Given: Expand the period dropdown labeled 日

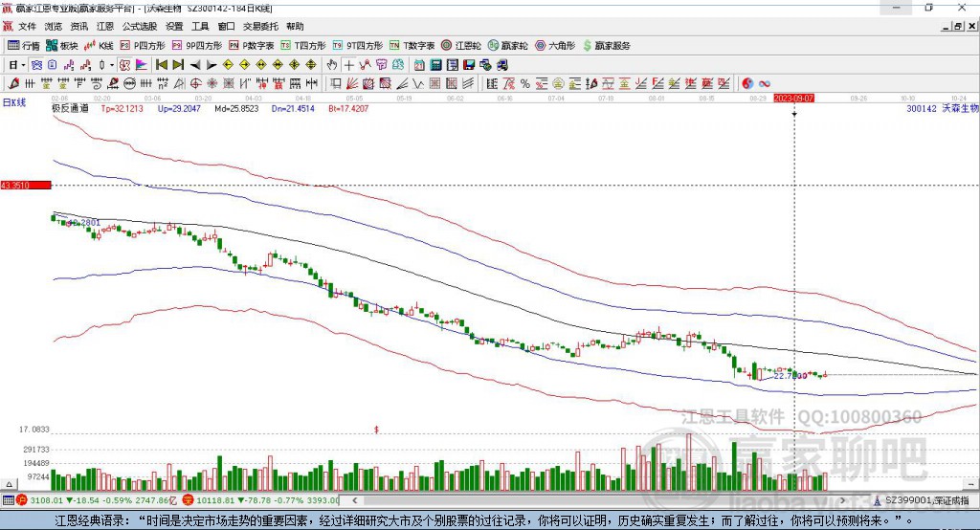Looking at the screenshot, I should pyautogui.click(x=16, y=65).
